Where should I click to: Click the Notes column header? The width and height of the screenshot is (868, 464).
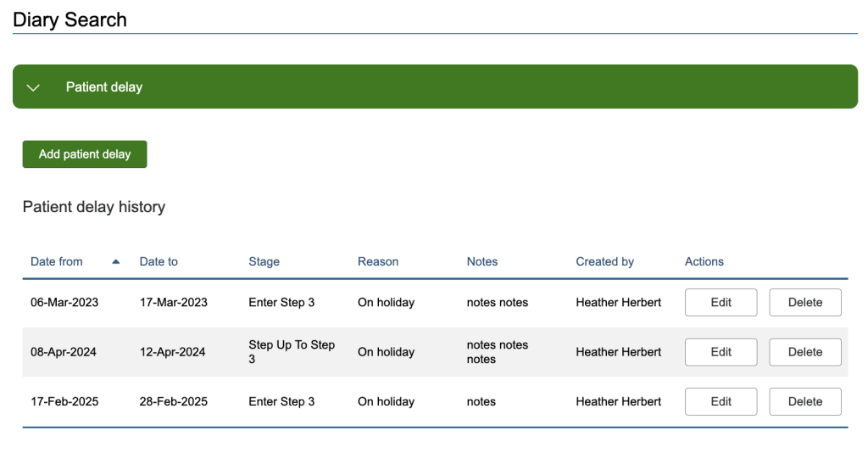tap(481, 261)
